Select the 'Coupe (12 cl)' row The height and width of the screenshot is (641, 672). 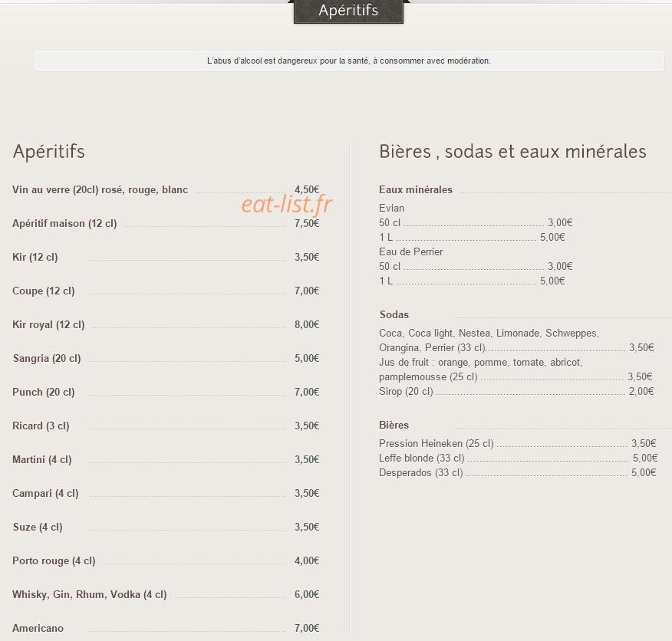pos(166,291)
